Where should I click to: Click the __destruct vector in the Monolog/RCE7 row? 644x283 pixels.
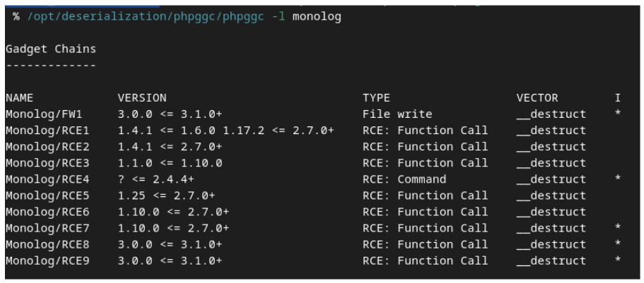(551, 228)
